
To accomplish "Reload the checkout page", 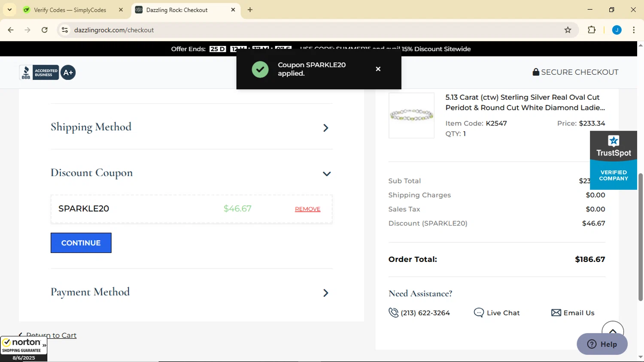I will 45,30.
